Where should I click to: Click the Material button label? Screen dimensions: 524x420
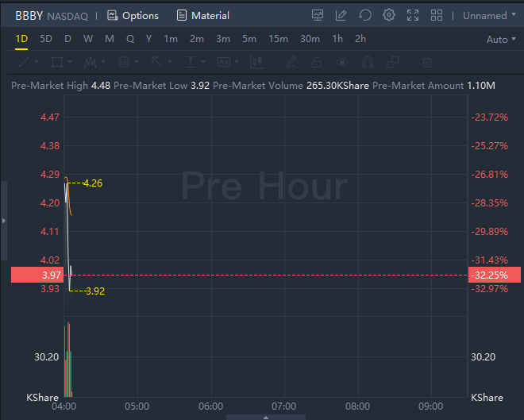[210, 16]
